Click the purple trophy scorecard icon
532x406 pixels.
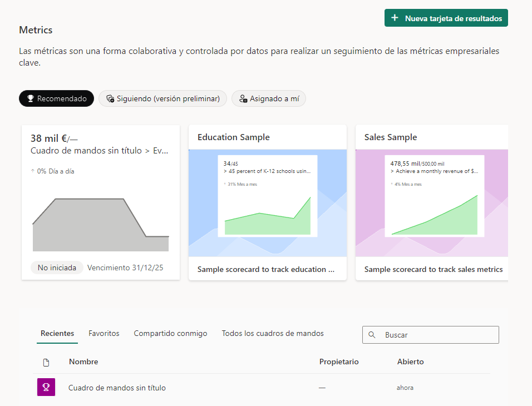(x=46, y=387)
